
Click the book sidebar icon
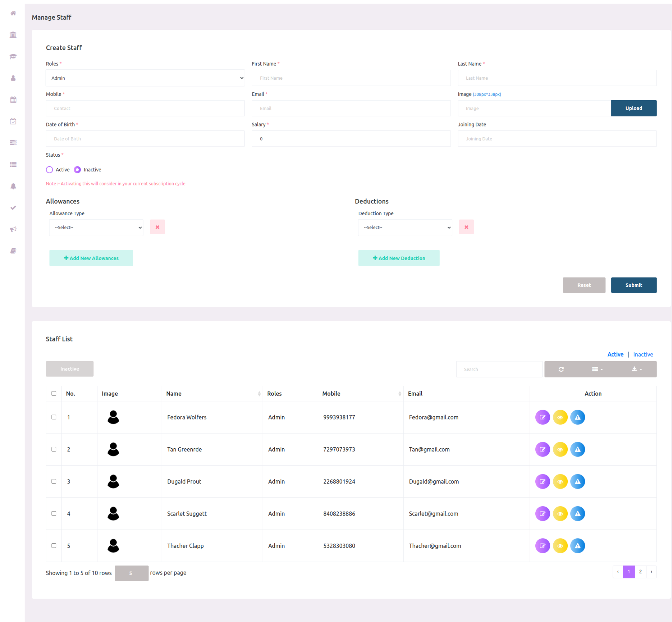(13, 251)
